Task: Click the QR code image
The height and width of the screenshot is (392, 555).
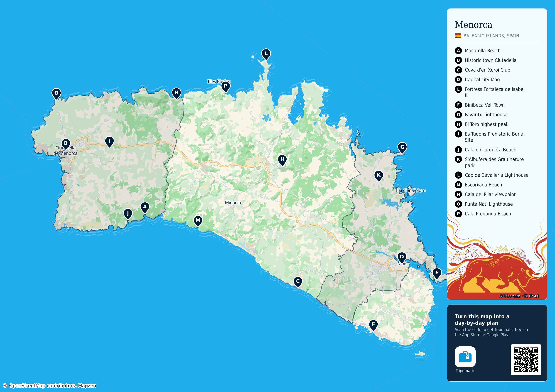Action: [526, 360]
